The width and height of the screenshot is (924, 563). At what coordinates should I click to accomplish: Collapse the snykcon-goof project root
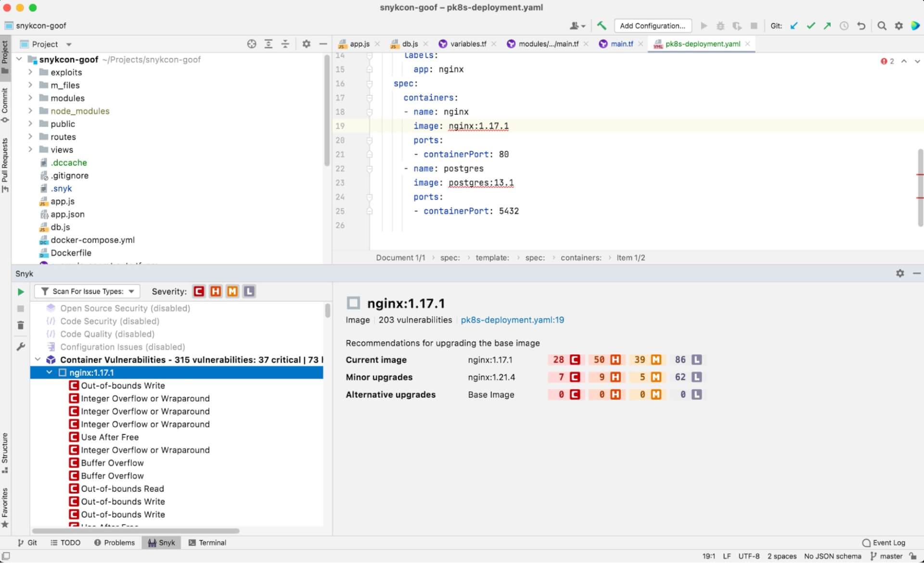(x=19, y=59)
